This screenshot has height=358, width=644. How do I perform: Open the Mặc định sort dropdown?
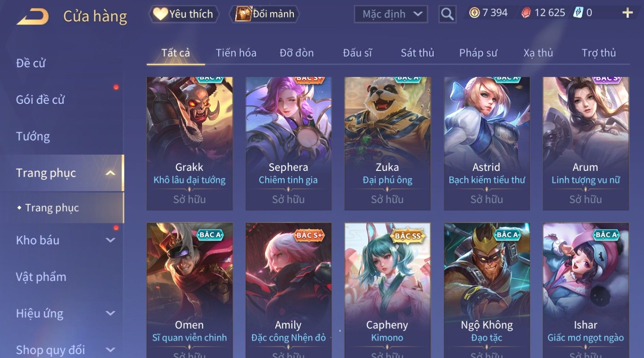pos(391,14)
